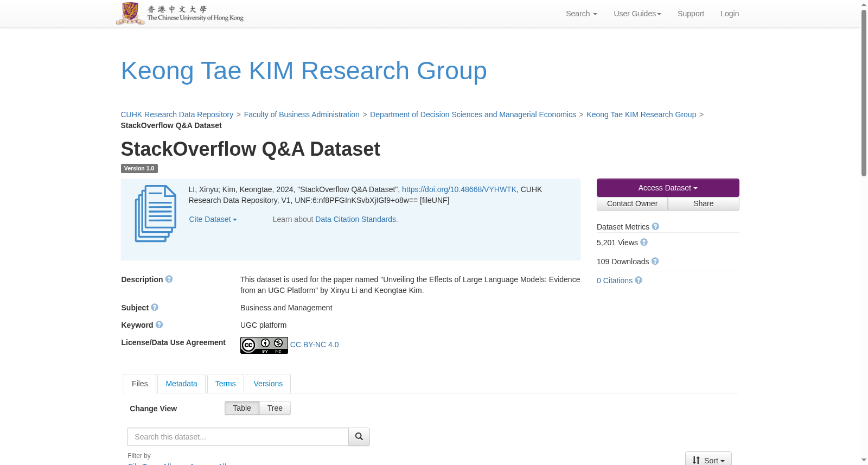Open the dataset DOI link

click(x=459, y=189)
